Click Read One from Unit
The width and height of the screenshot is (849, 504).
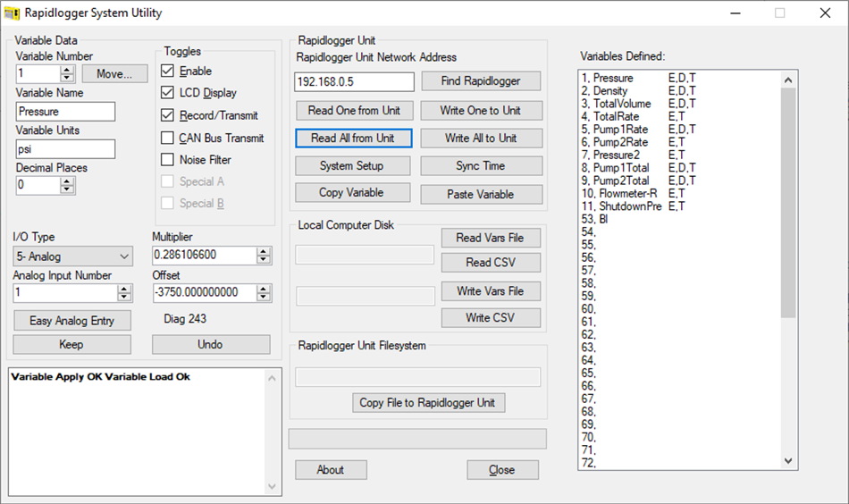pyautogui.click(x=354, y=111)
